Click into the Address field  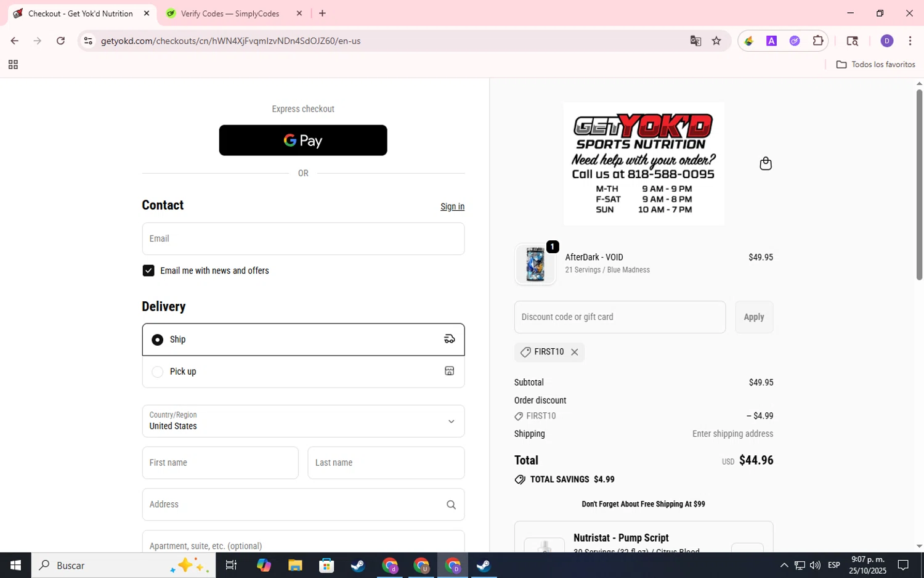coord(303,505)
